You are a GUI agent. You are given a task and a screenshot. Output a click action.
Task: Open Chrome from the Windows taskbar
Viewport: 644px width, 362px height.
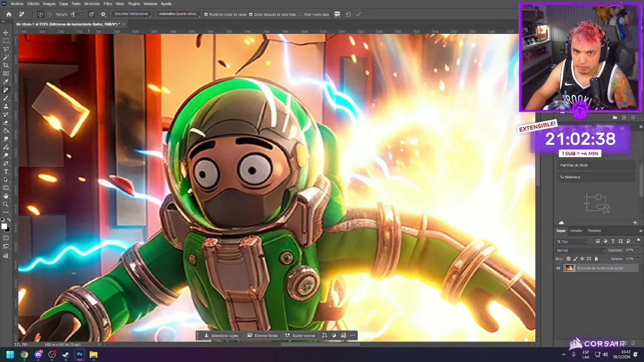tap(24, 354)
